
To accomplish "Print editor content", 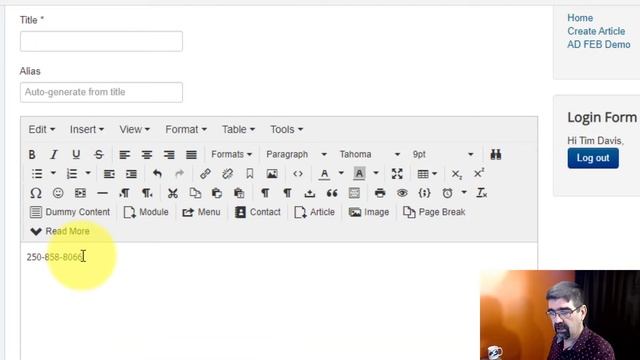I will click(x=380, y=193).
